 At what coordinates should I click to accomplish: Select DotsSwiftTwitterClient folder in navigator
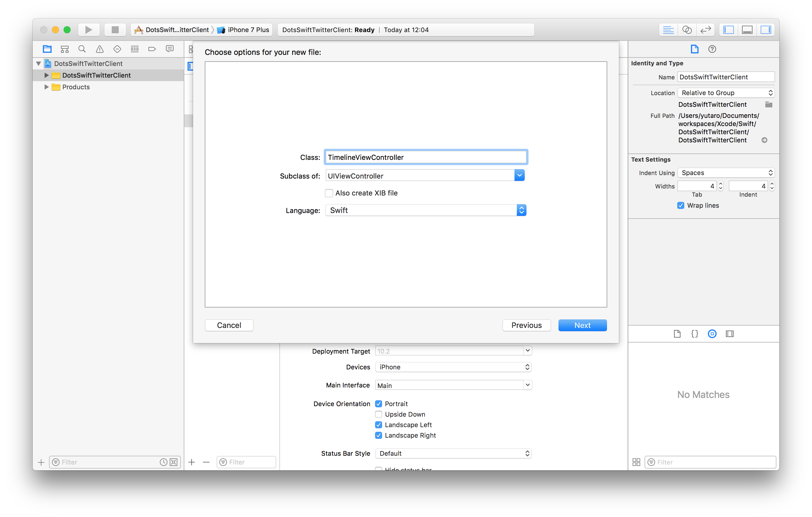[x=97, y=75]
